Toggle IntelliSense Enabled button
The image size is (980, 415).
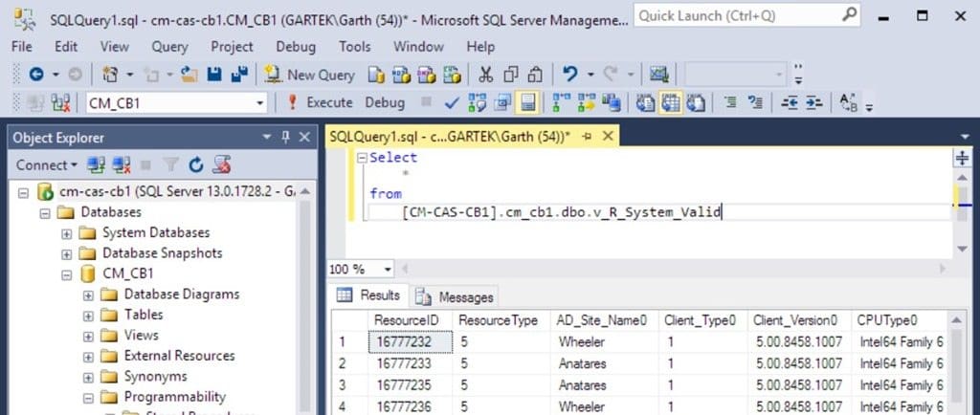[x=527, y=103]
